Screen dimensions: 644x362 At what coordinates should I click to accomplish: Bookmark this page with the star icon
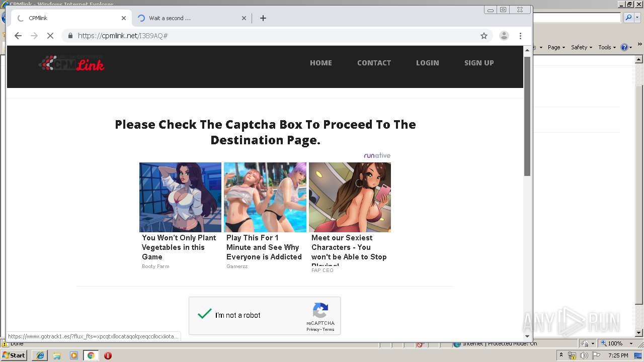click(x=484, y=36)
